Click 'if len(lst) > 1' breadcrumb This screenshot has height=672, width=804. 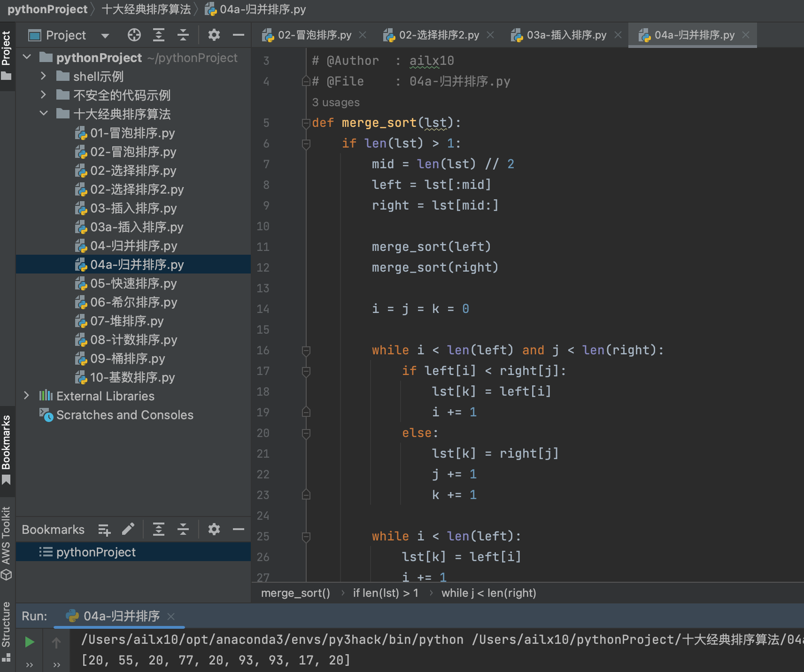386,593
